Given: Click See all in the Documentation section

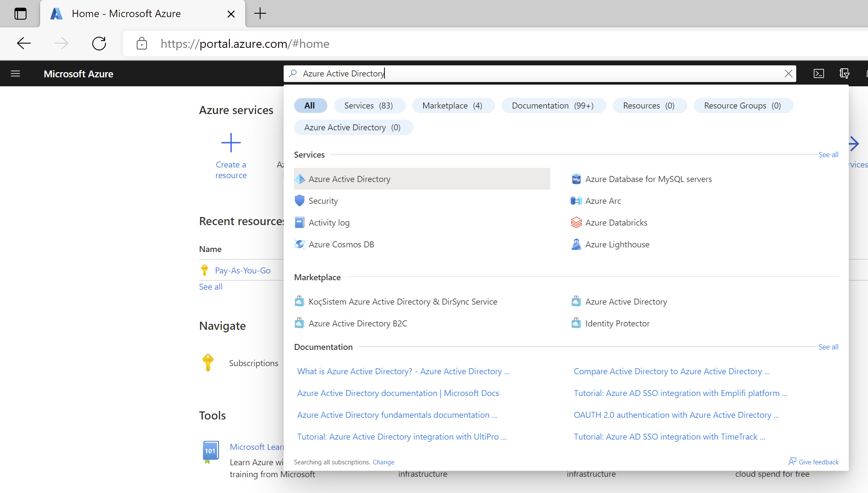Looking at the screenshot, I should pyautogui.click(x=828, y=347).
